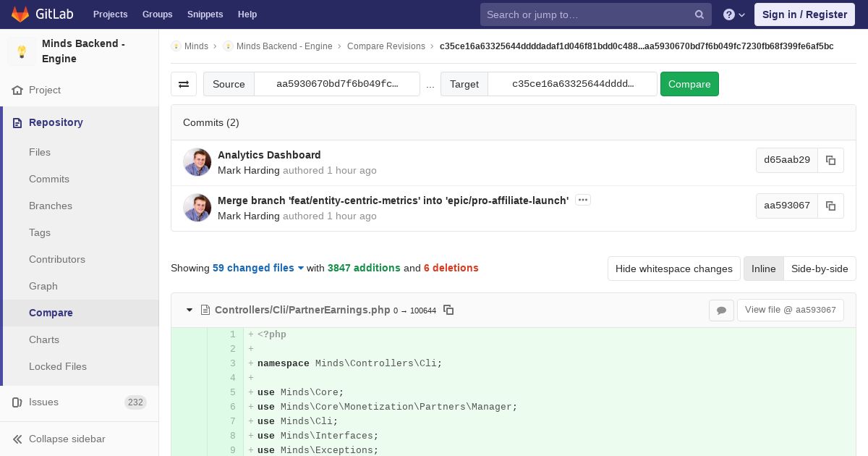Toggle comments on PartnerEarnings.php file
Screen dimensions: 868x456
[721, 310]
